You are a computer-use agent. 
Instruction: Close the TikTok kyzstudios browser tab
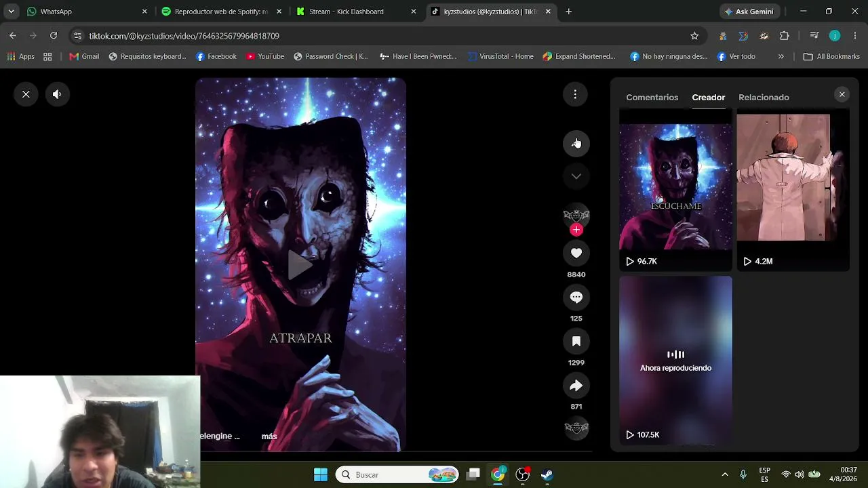549,12
